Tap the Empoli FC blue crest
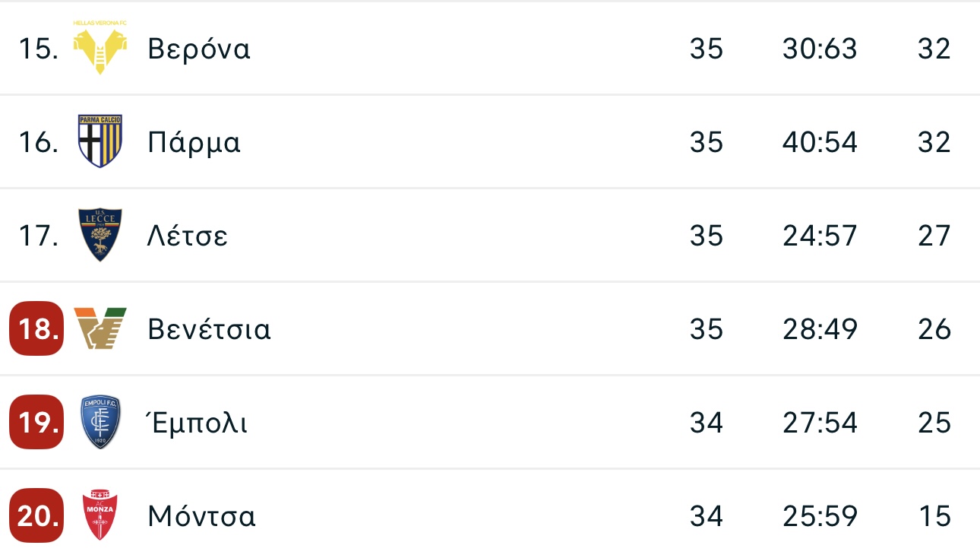This screenshot has width=980, height=558. coord(100,422)
